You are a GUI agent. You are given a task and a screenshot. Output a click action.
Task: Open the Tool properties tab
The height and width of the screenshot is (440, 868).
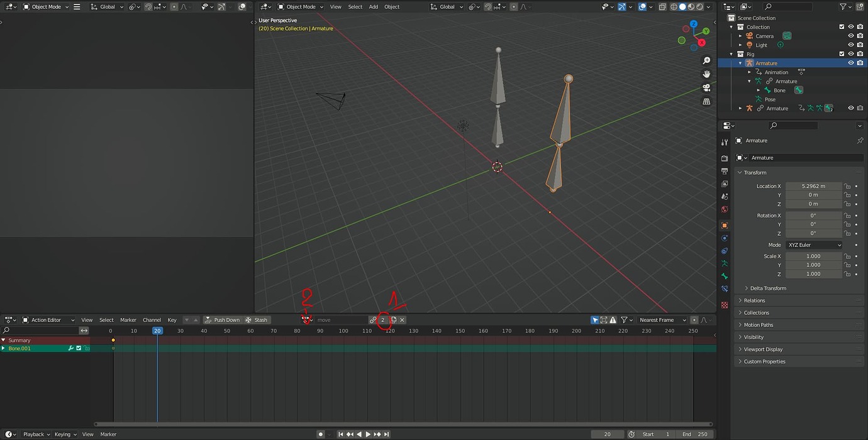(x=725, y=142)
